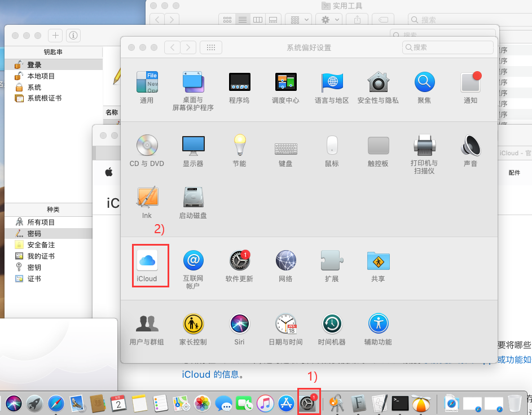Show 所有项目 category in Keychain Access

[49, 222]
